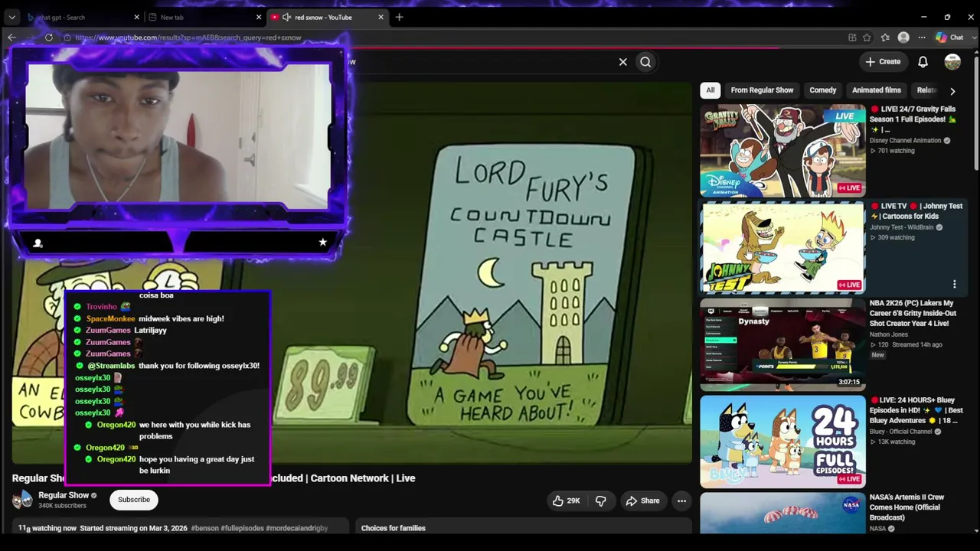Viewport: 980px width, 551px height.
Task: Close the 'red sxnow - YouTube' tab
Action: (x=381, y=17)
